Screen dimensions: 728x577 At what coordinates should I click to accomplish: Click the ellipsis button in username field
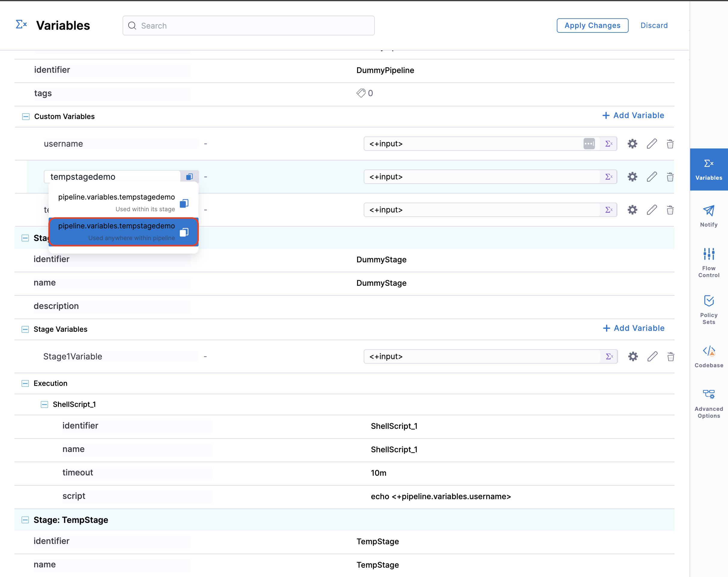589,144
